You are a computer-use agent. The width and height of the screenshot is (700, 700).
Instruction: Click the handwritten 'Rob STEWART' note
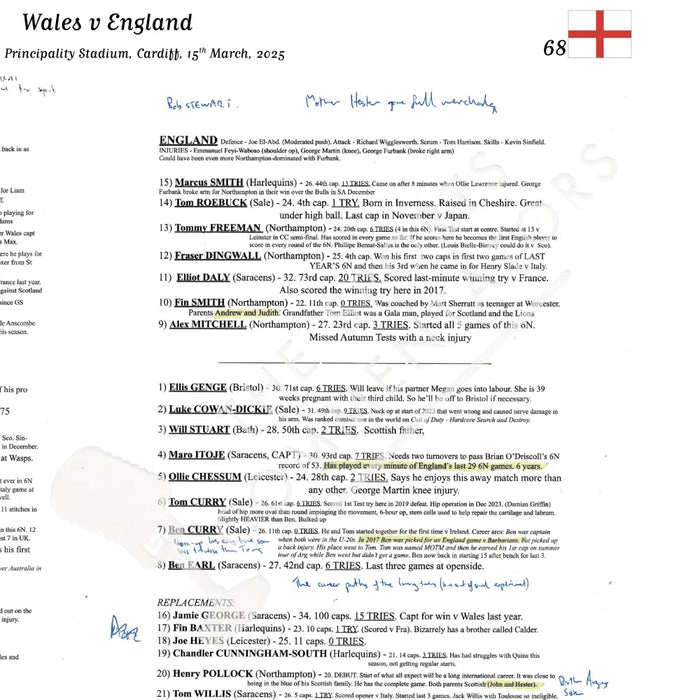(201, 104)
